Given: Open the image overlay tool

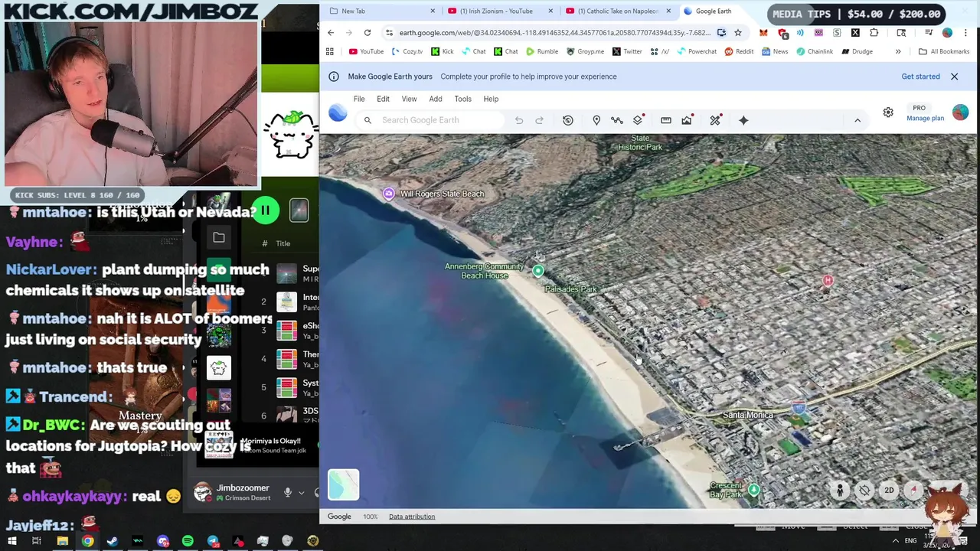Looking at the screenshot, I should [687, 120].
